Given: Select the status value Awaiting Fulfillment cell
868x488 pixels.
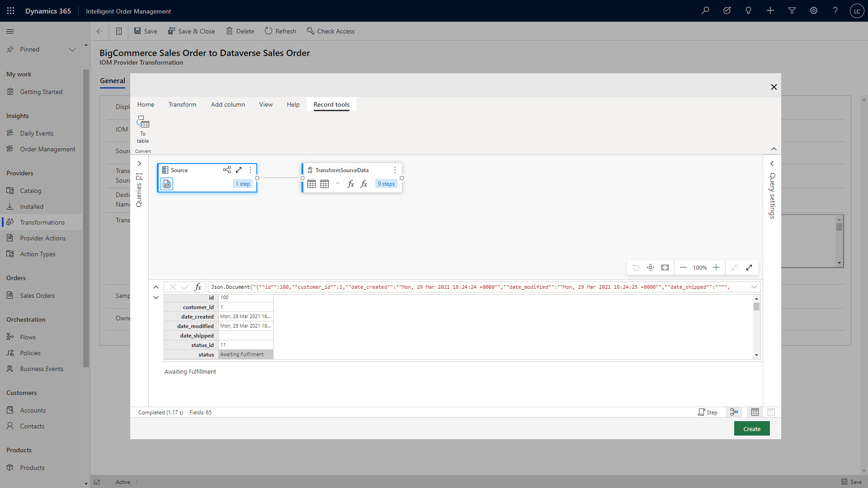Looking at the screenshot, I should (245, 355).
